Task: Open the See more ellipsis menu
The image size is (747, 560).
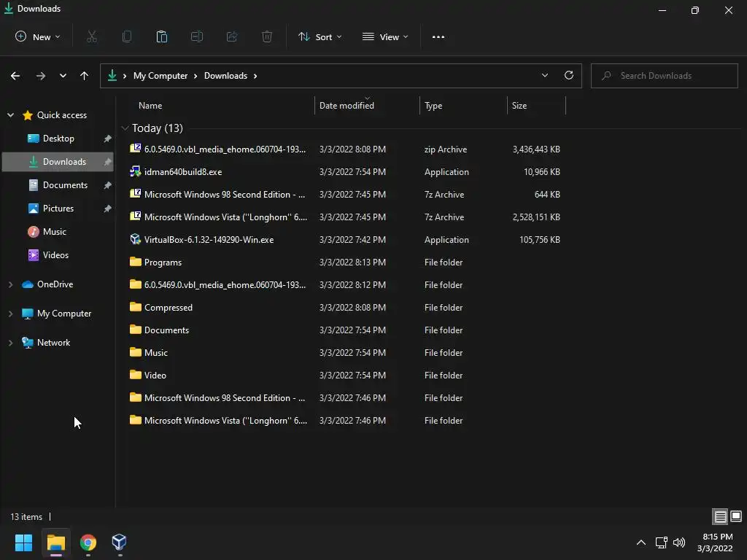Action: point(438,36)
